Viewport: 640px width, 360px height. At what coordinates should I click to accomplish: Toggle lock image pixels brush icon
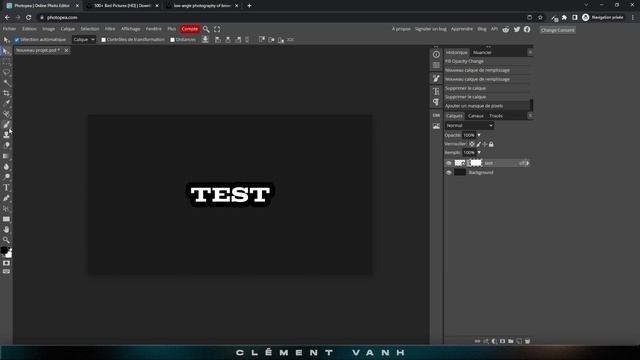click(478, 144)
